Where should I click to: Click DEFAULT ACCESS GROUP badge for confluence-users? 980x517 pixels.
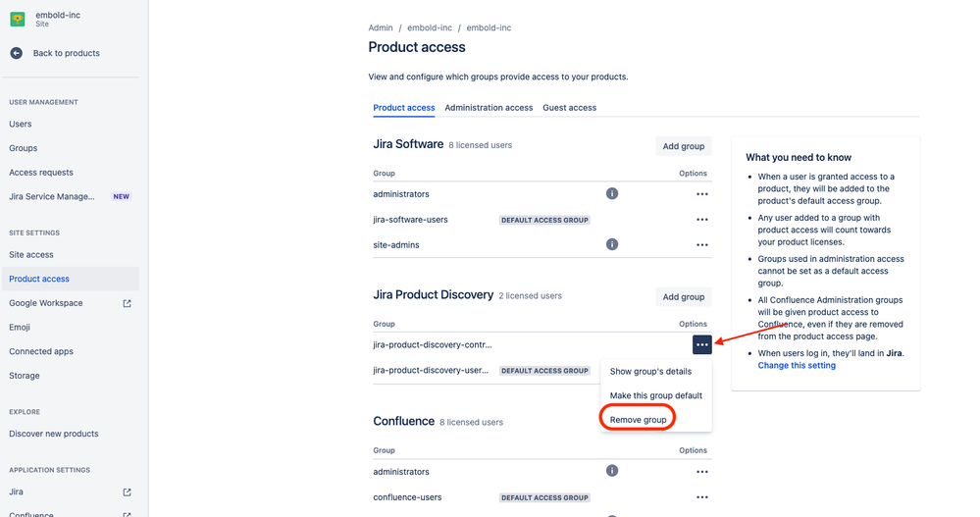pos(545,497)
